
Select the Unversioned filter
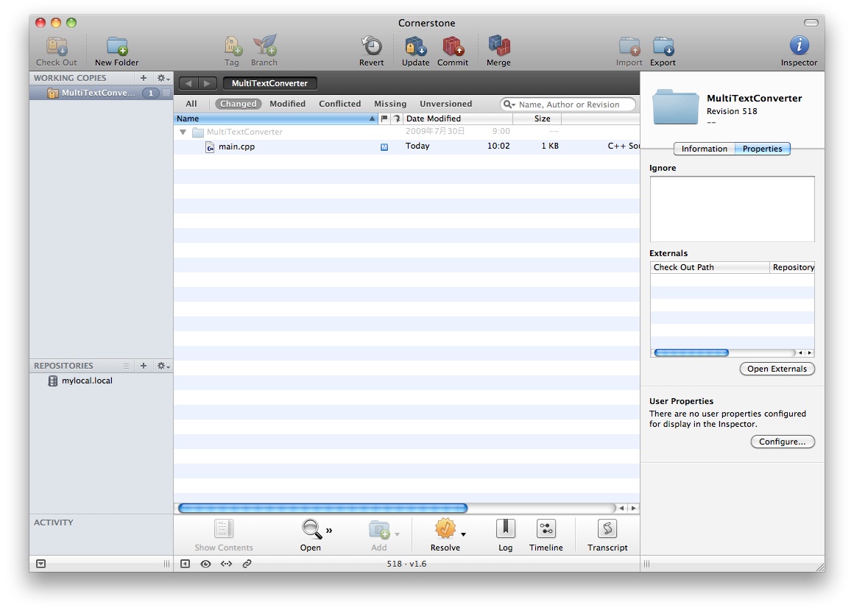[x=445, y=104]
